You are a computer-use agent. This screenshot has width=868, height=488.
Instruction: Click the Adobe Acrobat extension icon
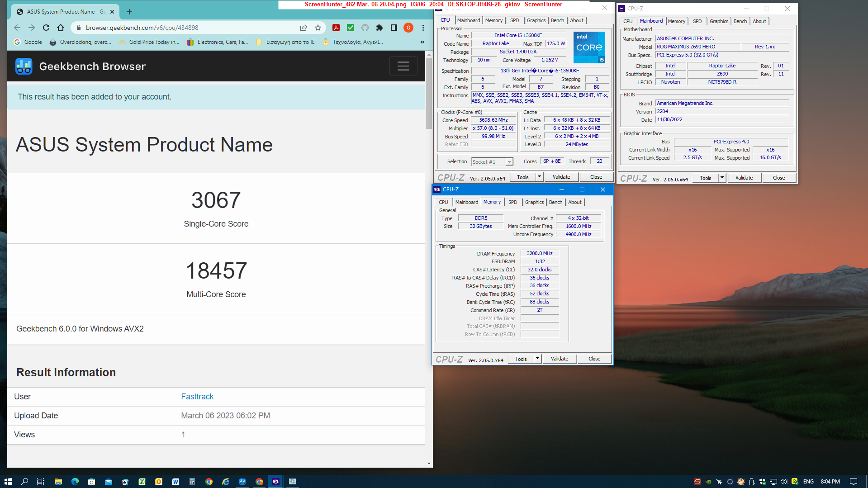tap(336, 28)
